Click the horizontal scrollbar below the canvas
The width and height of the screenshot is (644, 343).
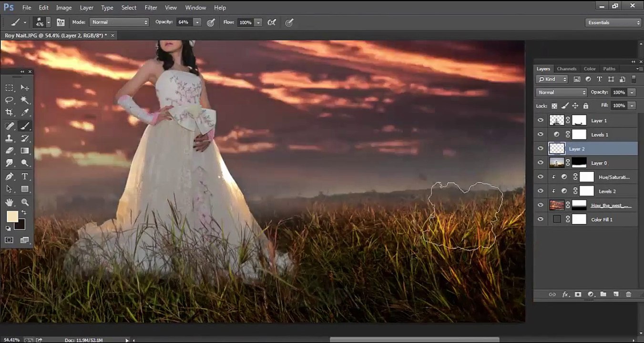(415, 340)
